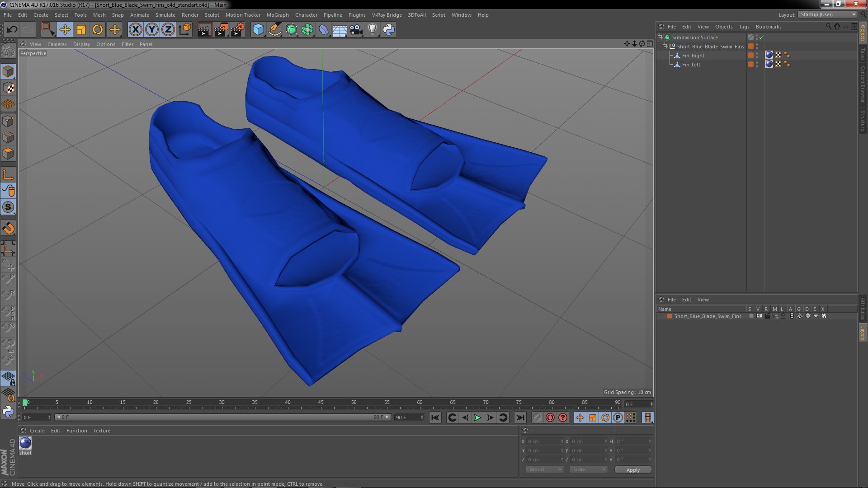This screenshot has height=488, width=868.
Task: Click the Light object icon
Action: coord(372,30)
